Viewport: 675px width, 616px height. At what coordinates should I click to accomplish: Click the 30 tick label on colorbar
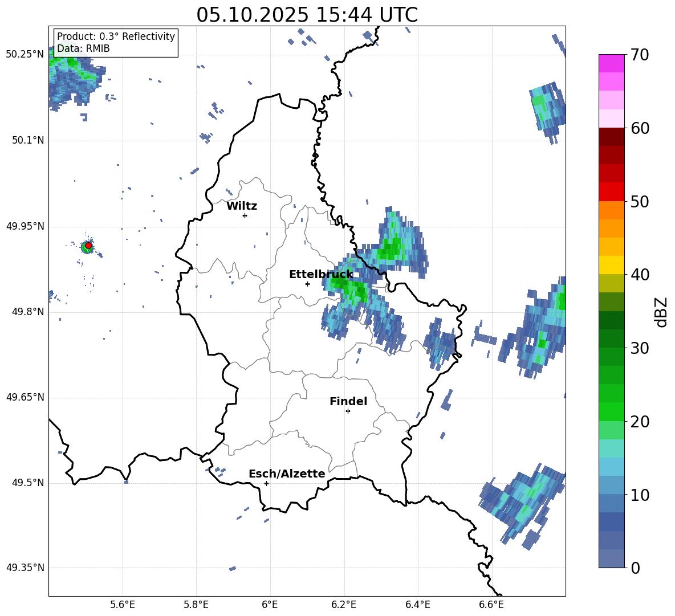(640, 348)
